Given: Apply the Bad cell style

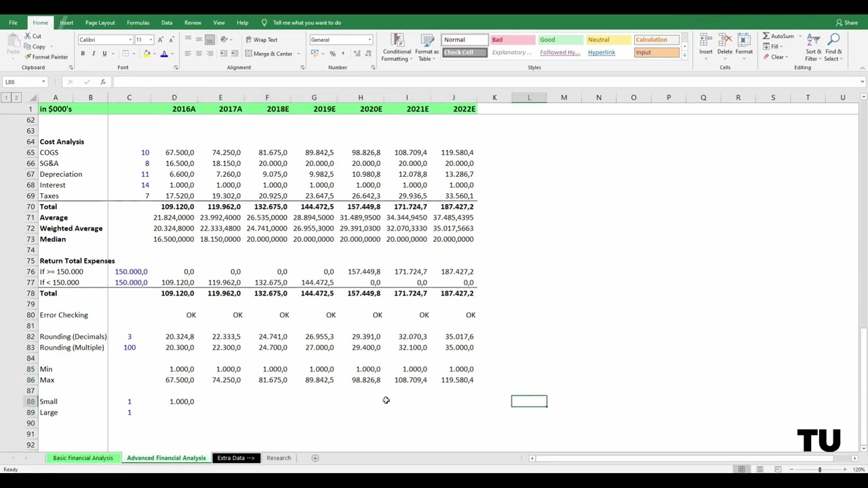Looking at the screenshot, I should (x=512, y=40).
